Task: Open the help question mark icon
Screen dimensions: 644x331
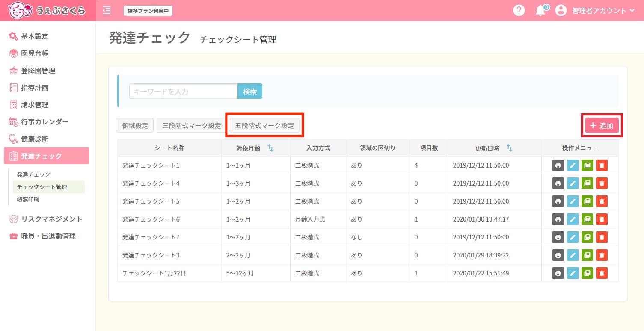Action: (519, 11)
